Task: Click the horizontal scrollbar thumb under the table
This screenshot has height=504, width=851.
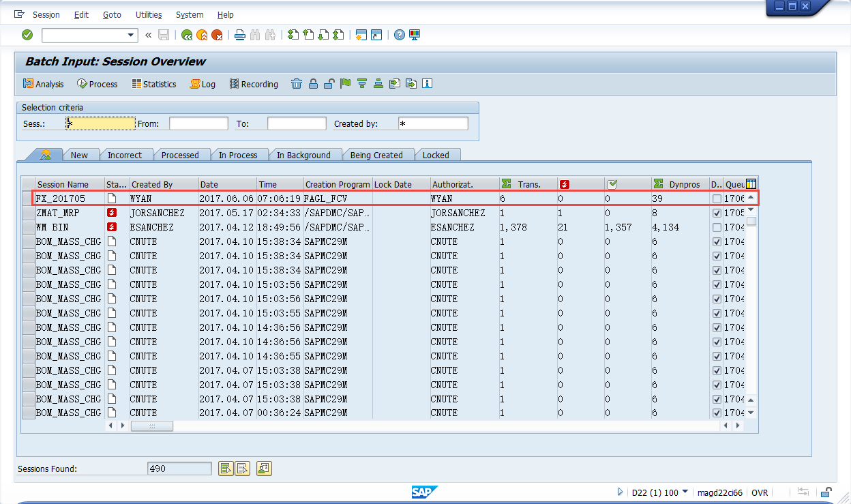Action: tap(151, 426)
